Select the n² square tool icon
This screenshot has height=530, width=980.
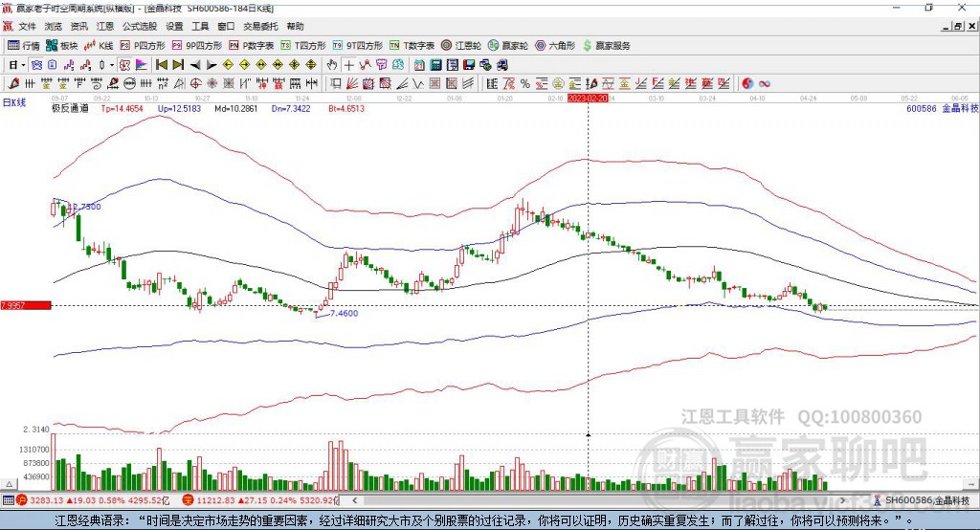click(x=163, y=84)
